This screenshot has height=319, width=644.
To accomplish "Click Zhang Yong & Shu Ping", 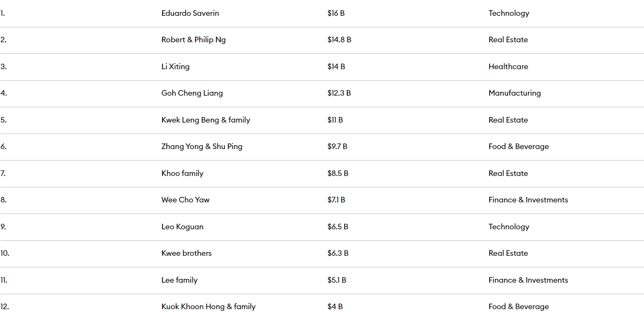I will tap(202, 146).
